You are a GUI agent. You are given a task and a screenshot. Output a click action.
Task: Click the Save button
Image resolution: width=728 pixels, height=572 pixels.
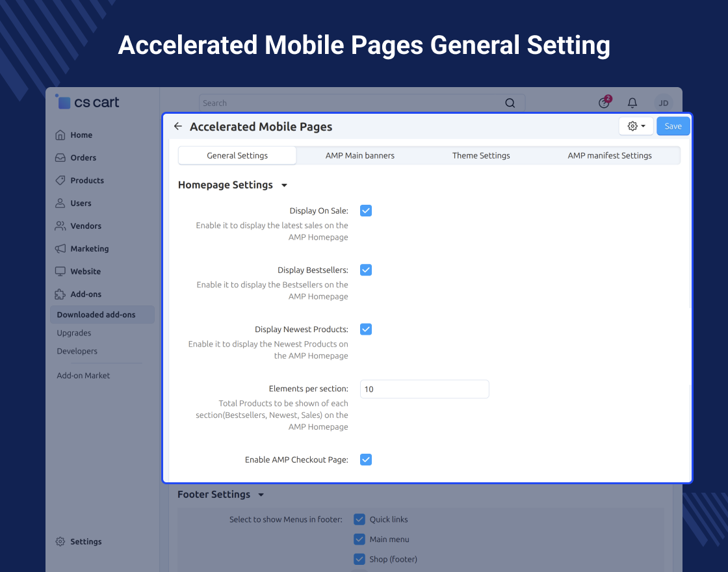[x=673, y=126]
